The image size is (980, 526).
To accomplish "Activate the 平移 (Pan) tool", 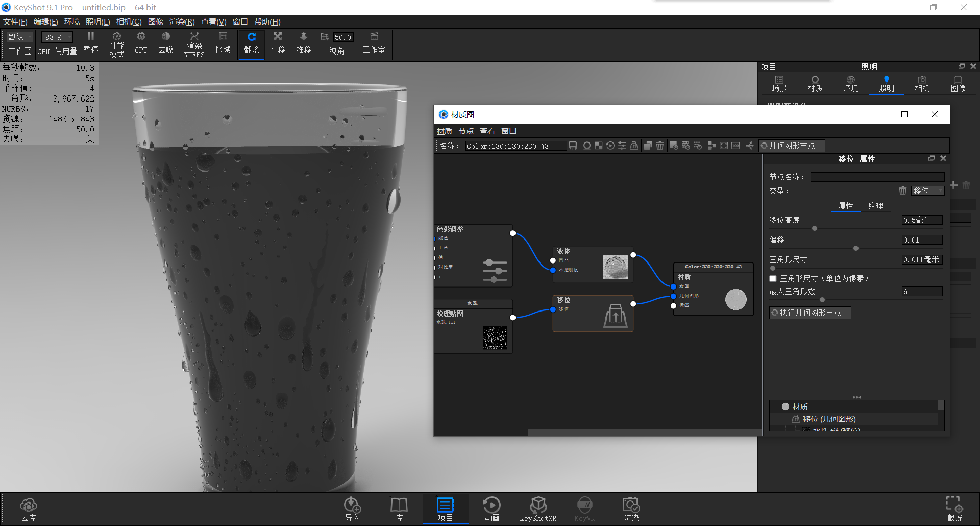I will (x=277, y=44).
